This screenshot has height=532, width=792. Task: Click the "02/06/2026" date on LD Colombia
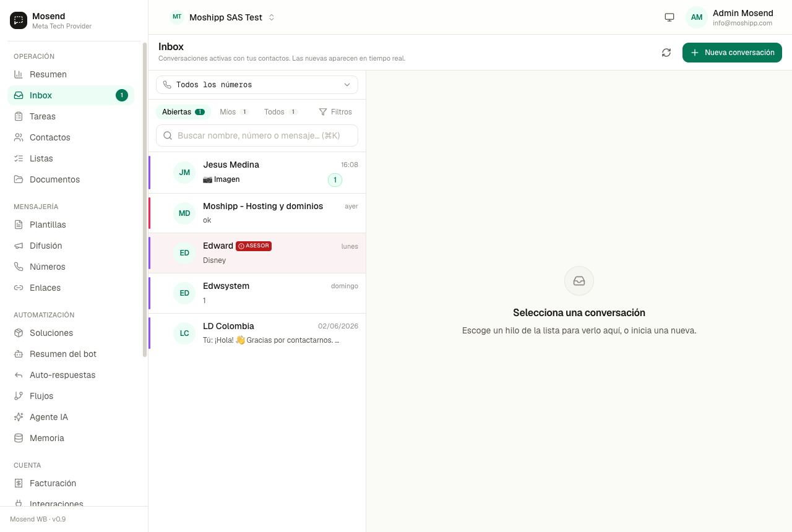338,326
